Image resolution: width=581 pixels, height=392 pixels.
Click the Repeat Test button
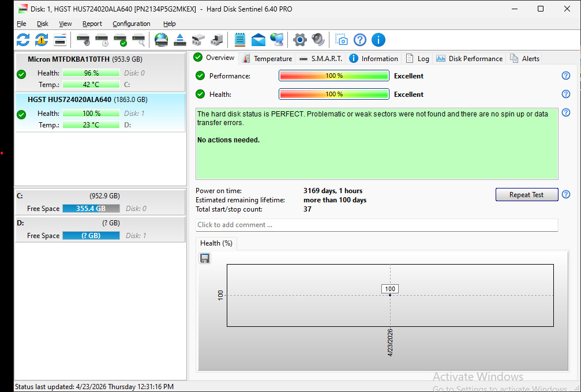pos(527,195)
